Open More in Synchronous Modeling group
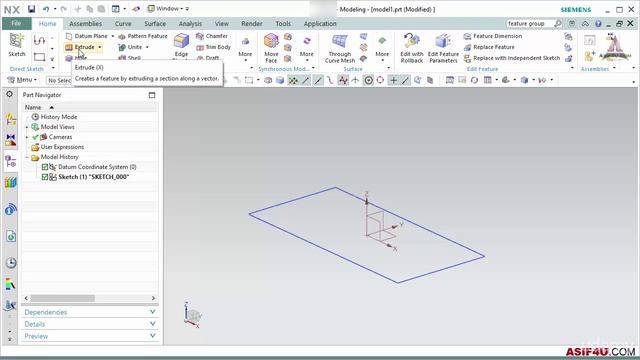Viewport: 640px width, 360px height. [307, 48]
